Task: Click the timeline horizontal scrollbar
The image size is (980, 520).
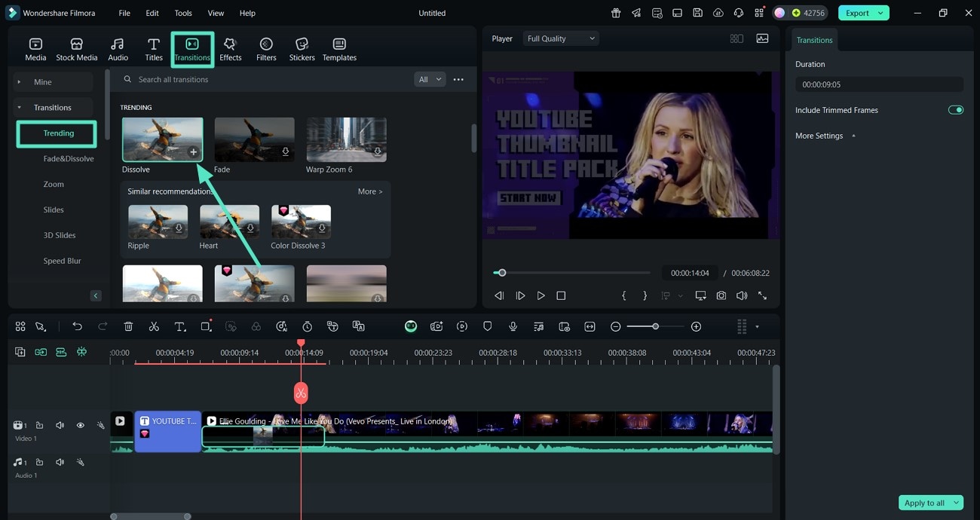Action: tap(151, 516)
